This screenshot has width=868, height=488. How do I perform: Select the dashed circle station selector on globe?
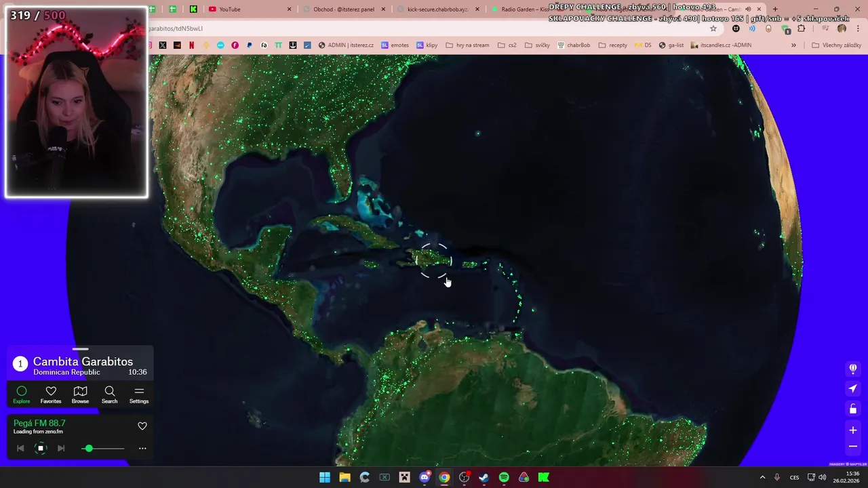[434, 261]
